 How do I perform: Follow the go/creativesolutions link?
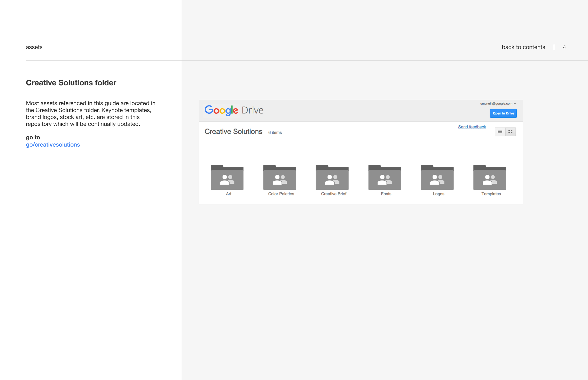point(53,145)
